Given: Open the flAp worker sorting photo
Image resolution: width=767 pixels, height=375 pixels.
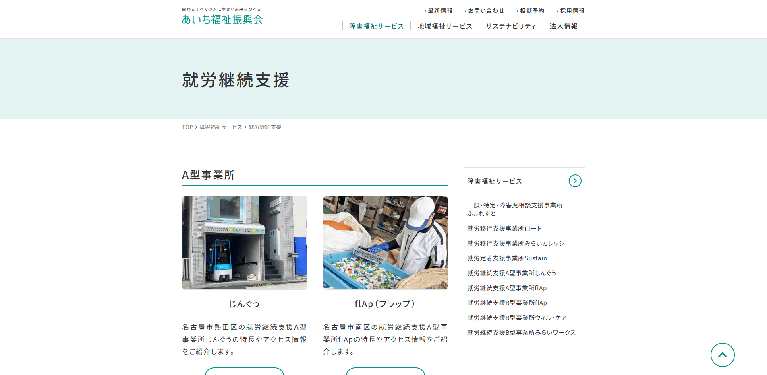Looking at the screenshot, I should coord(385,243).
